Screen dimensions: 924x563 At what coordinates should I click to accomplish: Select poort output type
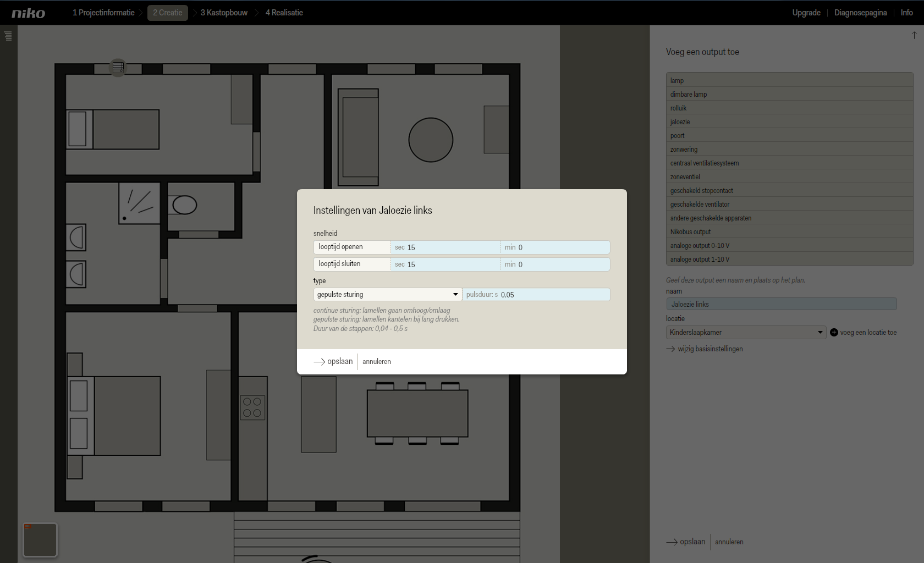789,135
